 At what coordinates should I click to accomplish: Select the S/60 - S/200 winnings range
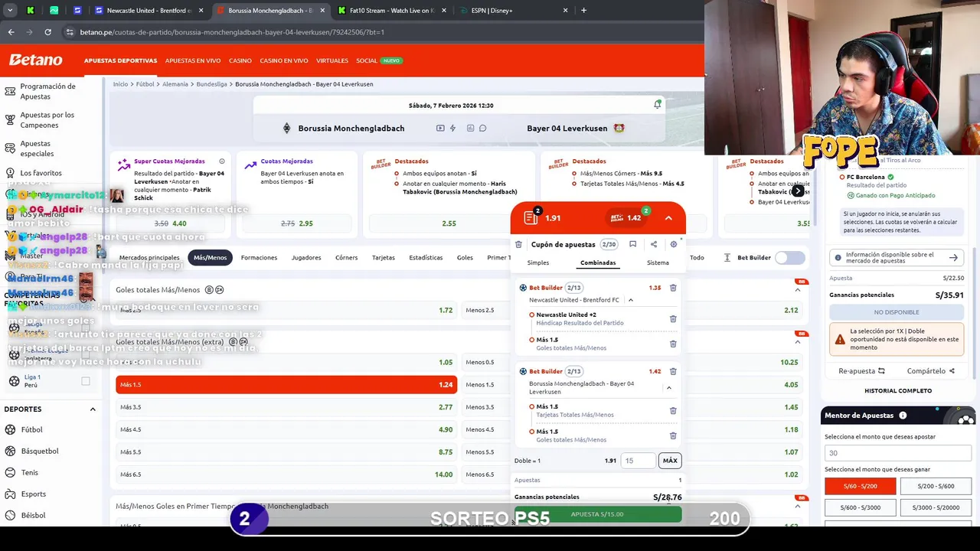859,486
